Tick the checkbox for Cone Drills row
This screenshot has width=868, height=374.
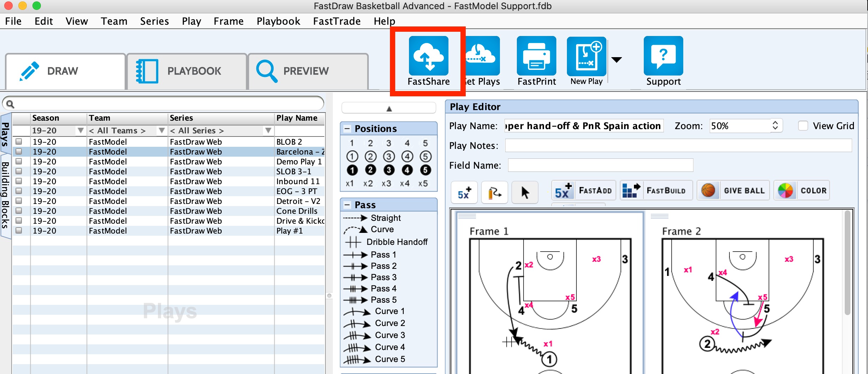pyautogui.click(x=19, y=211)
